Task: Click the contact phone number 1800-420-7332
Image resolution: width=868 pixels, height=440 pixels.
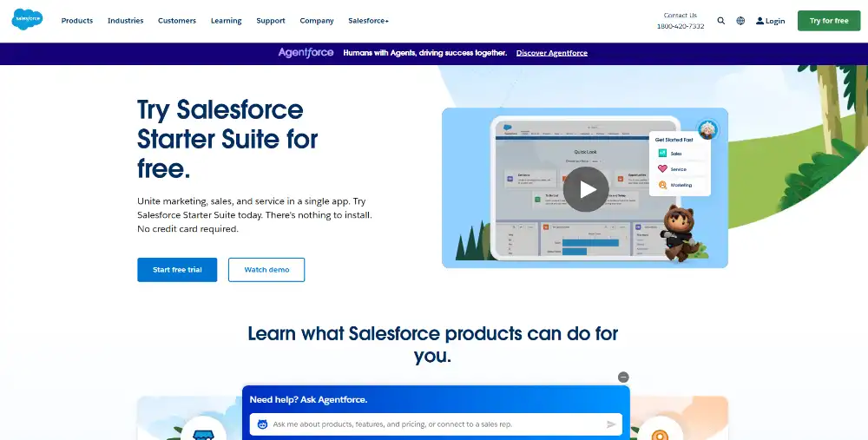Action: 681,27
